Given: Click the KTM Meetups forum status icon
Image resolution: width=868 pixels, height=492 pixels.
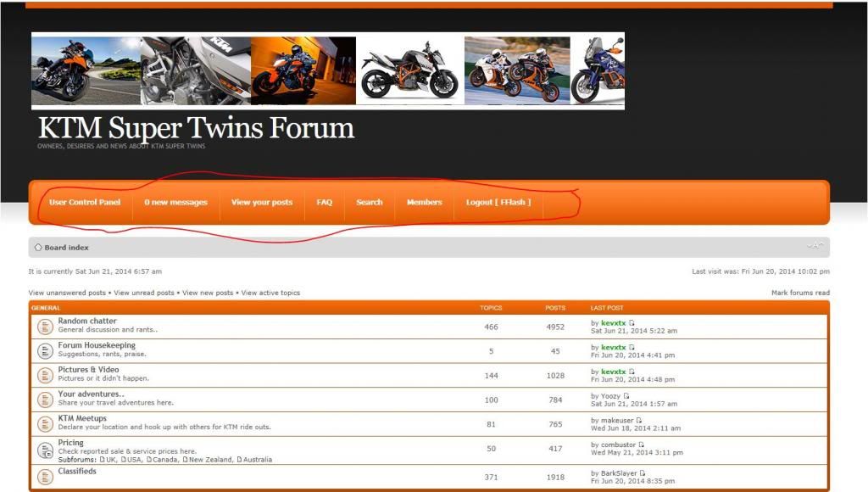Looking at the screenshot, I should click(x=45, y=424).
